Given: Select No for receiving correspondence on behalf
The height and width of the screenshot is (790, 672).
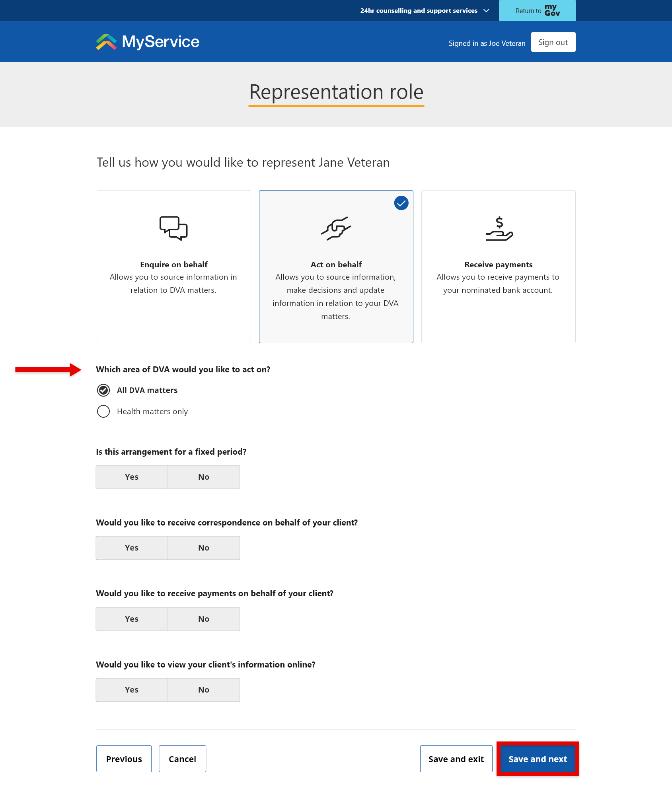Looking at the screenshot, I should click(x=204, y=547).
